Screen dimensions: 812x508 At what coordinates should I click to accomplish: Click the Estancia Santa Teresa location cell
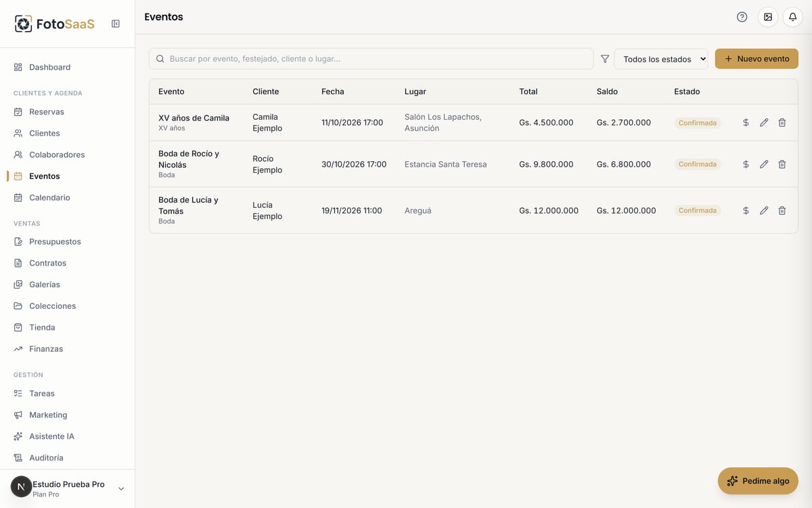click(x=445, y=164)
